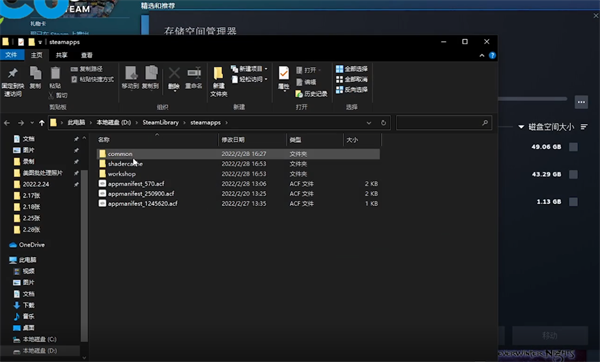Open the Quick Access Toolbar customize arrow
Screen dimensions: 600x362
click(x=40, y=42)
